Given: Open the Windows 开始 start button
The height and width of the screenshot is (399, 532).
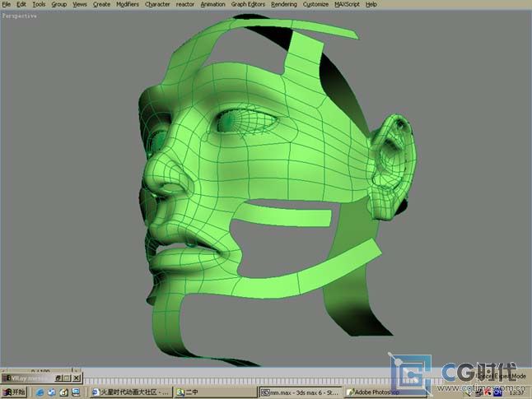Looking at the screenshot, I should pos(14,392).
